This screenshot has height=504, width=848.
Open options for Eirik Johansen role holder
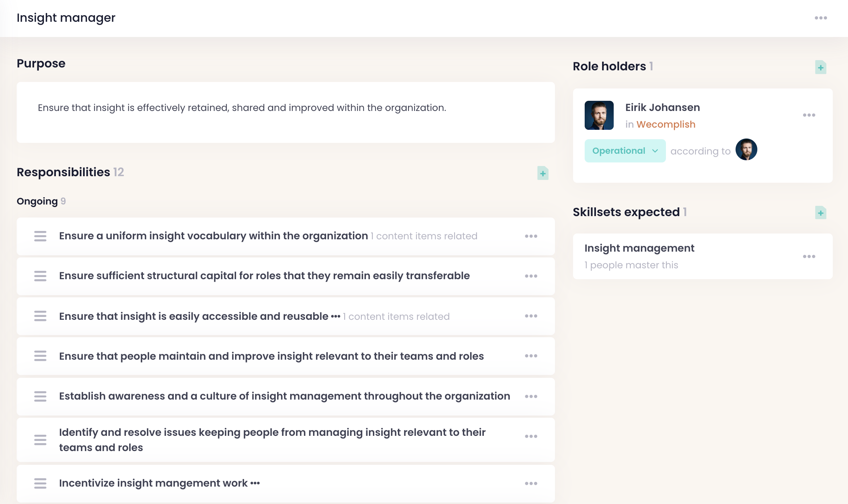pyautogui.click(x=809, y=115)
